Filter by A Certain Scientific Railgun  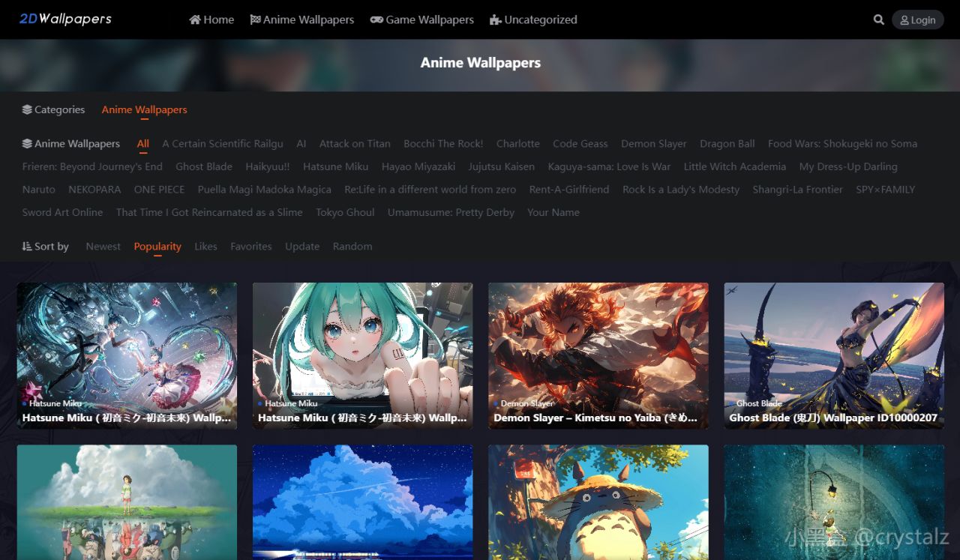(x=223, y=144)
